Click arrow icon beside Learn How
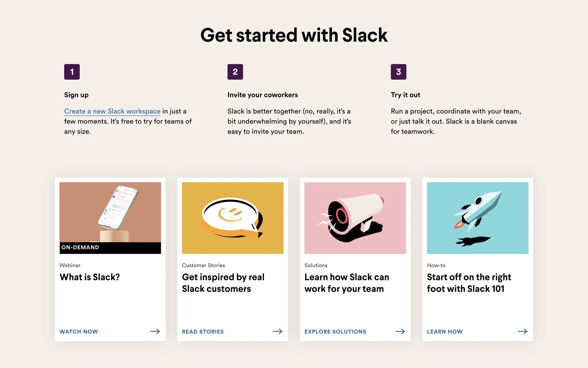Screen dimensions: 588x368 pos(522,331)
